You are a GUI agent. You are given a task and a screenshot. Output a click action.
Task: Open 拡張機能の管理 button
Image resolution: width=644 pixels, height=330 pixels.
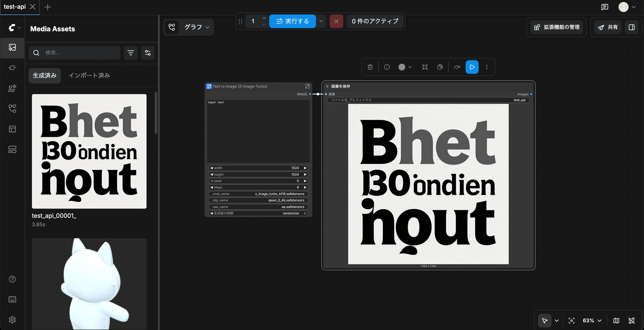(557, 27)
